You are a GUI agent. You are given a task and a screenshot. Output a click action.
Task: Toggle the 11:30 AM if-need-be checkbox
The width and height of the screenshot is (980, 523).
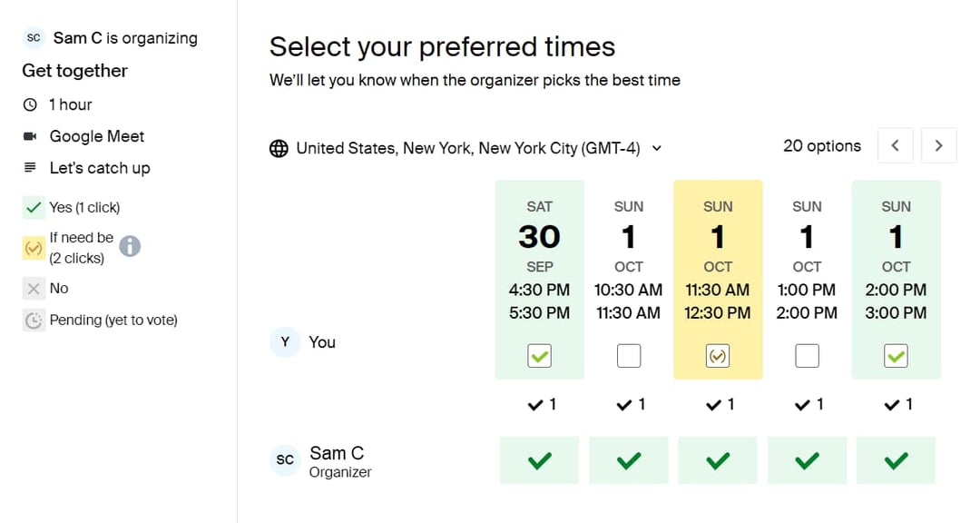(718, 356)
